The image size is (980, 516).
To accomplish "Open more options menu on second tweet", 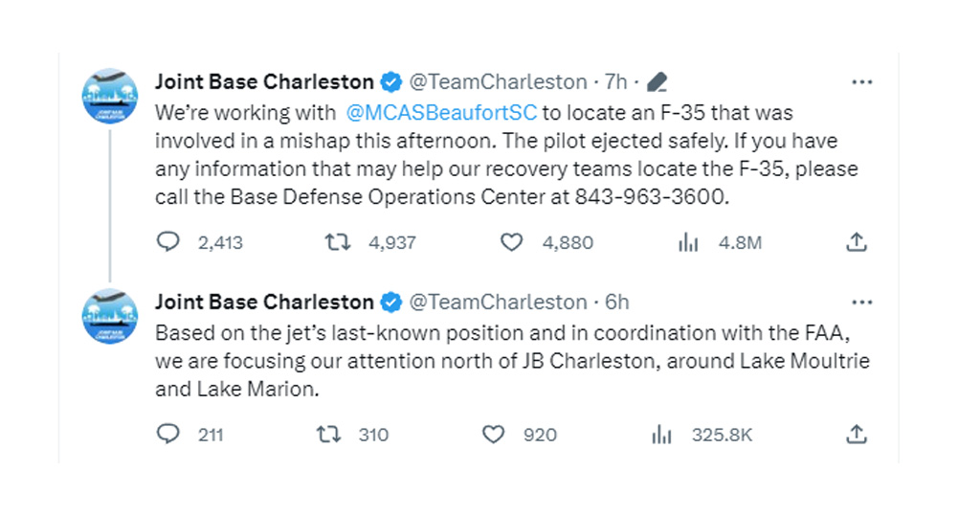I will [x=862, y=303].
